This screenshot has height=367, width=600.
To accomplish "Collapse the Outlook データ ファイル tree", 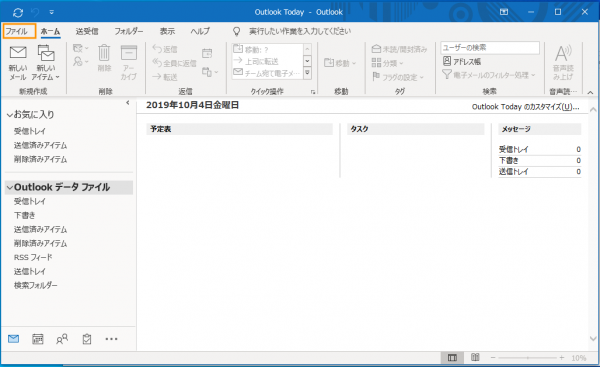I will 10,188.
